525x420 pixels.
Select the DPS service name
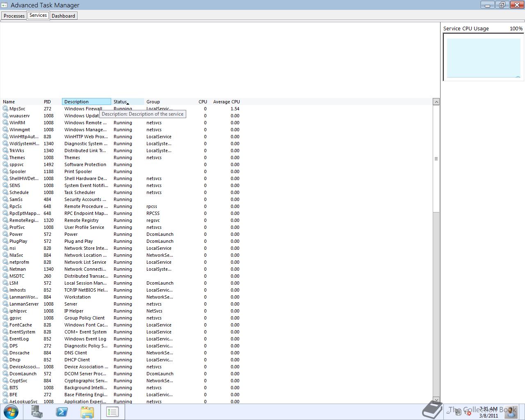tap(14, 346)
